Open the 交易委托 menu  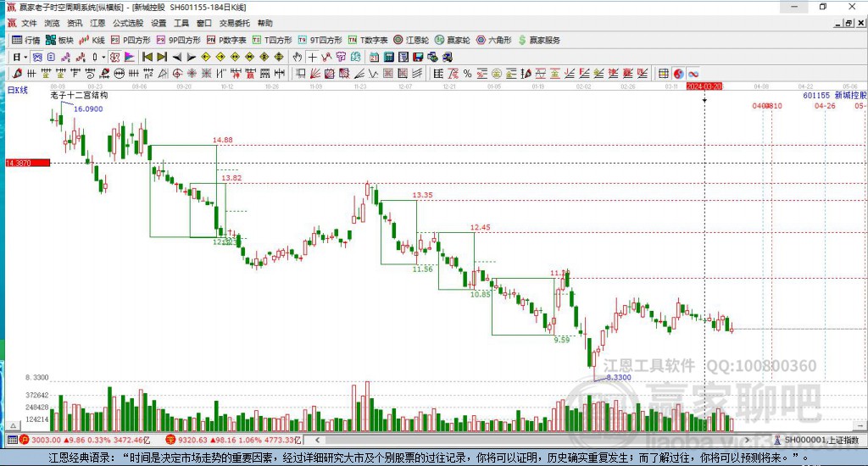(x=235, y=23)
